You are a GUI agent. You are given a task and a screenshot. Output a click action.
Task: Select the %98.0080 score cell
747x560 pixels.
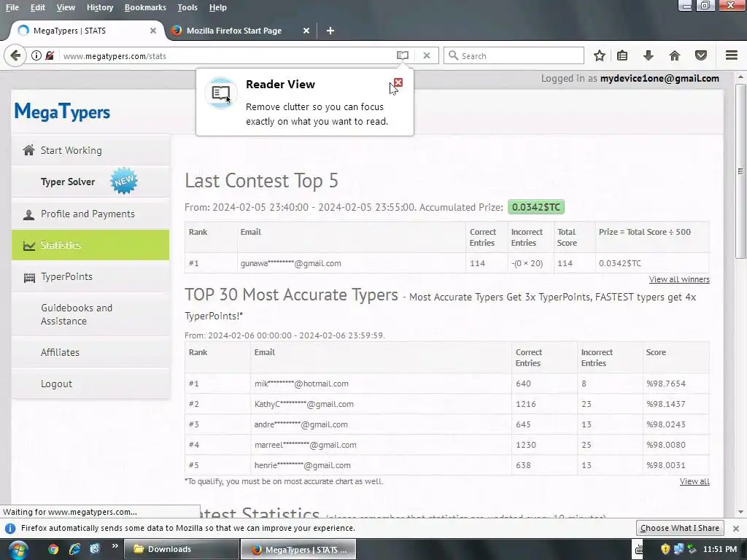(676, 445)
